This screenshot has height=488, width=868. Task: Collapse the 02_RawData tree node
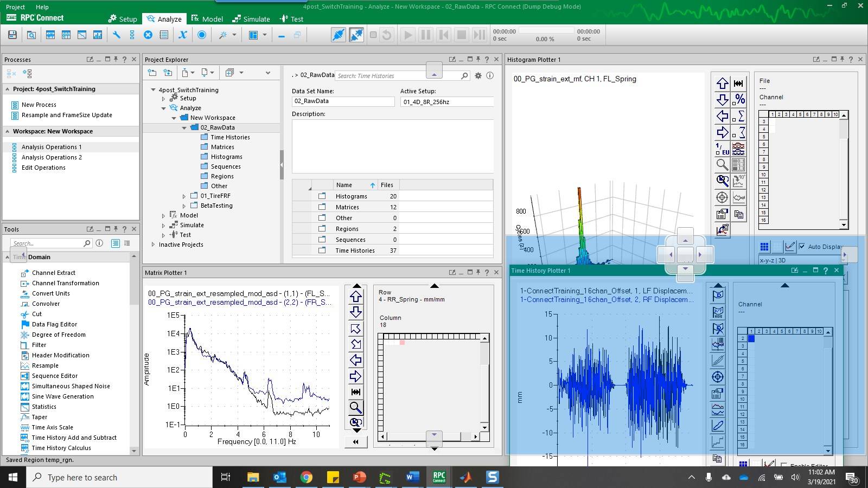184,128
